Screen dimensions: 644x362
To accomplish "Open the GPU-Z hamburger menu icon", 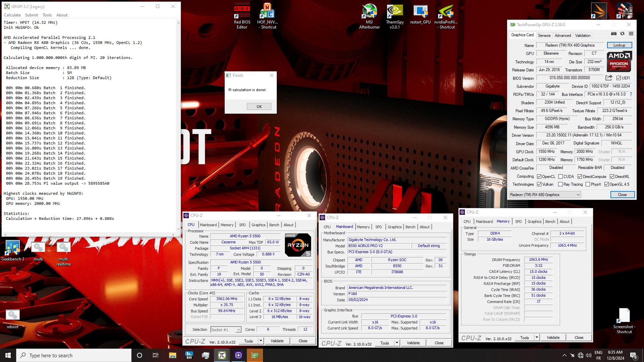I will pyautogui.click(x=631, y=34).
